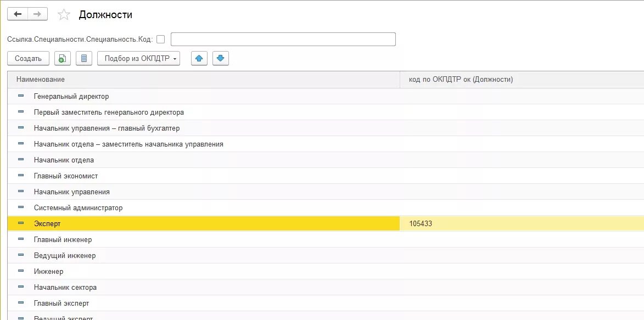Click the row icon beside Главный эксперт
This screenshot has height=320, width=644.
pos(21,303)
